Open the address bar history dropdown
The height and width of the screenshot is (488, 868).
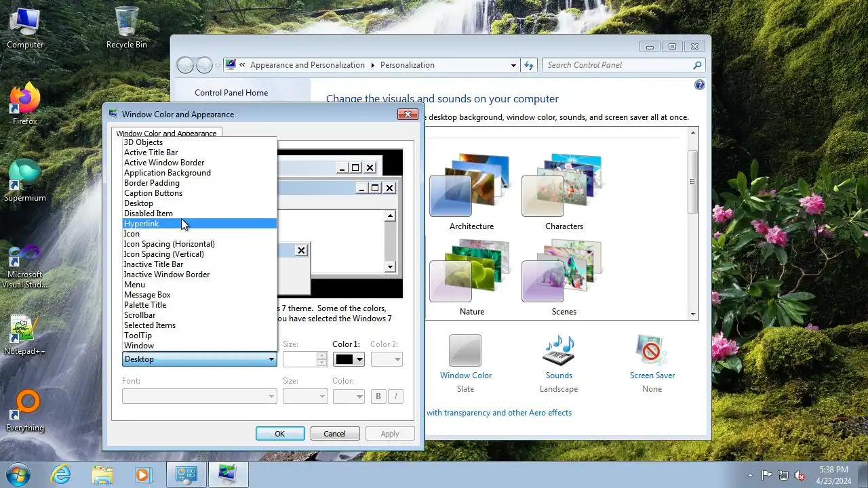click(x=513, y=65)
